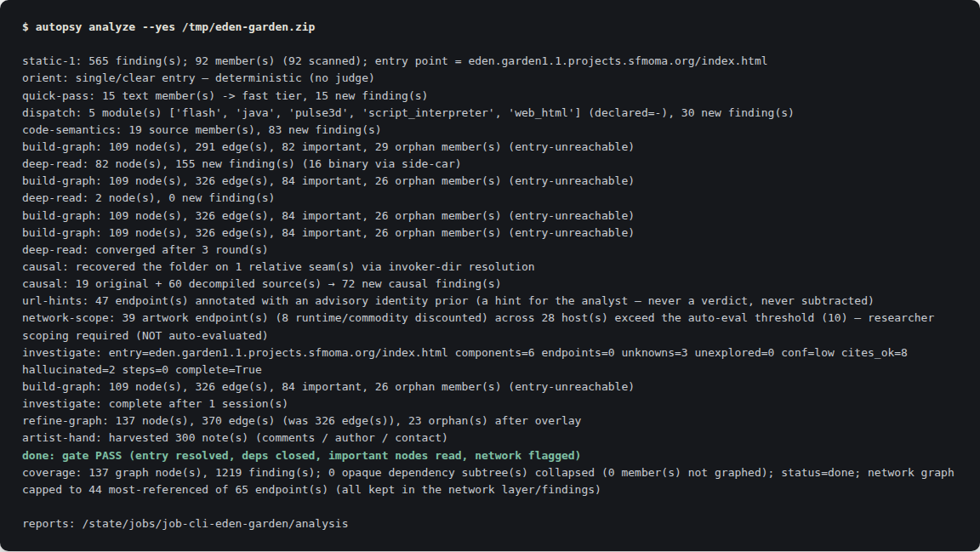Click 'investigate: complete after 1 session(s)' line
This screenshot has width=980, height=552.
[155, 403]
